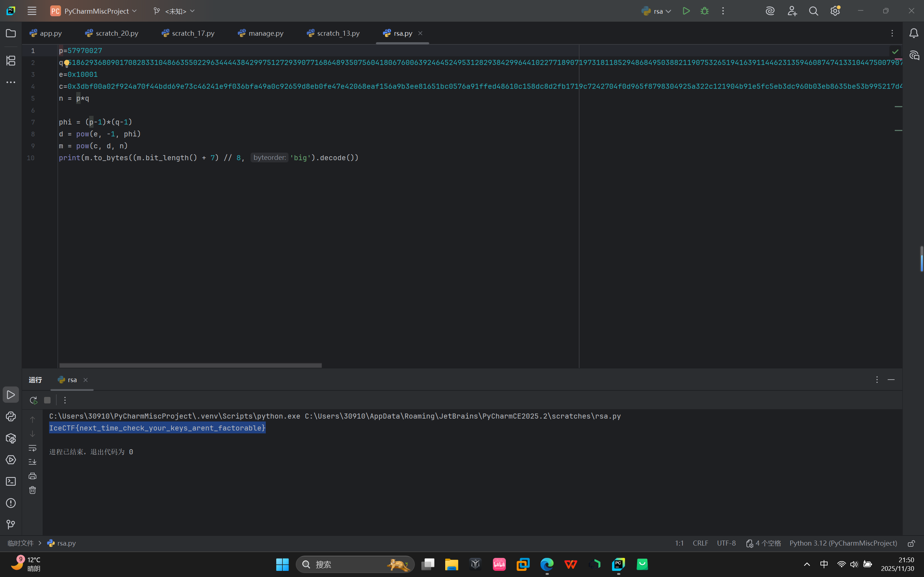Run the rsa configuration with the green play button

(686, 11)
